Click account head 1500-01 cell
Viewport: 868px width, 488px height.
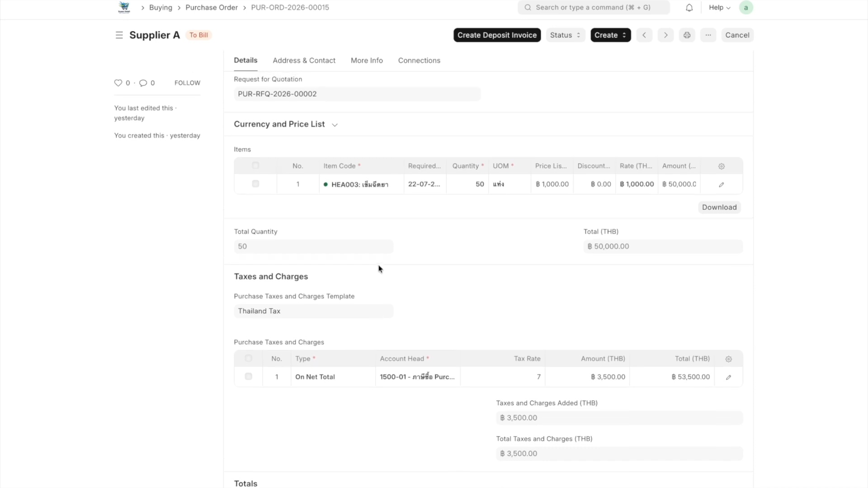tap(418, 377)
